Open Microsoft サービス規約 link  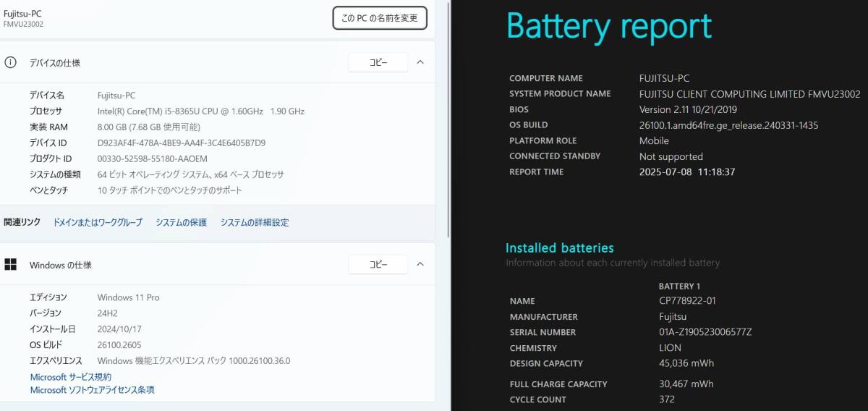(71, 377)
